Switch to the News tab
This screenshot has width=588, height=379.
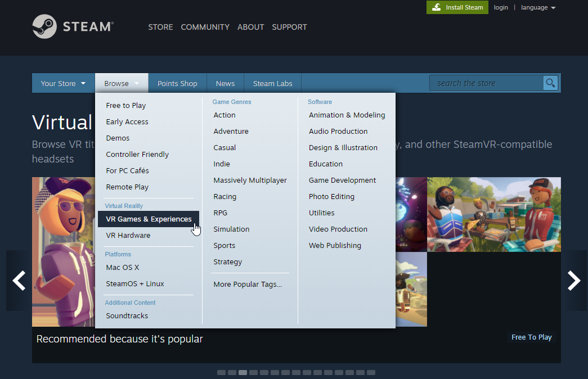point(225,83)
